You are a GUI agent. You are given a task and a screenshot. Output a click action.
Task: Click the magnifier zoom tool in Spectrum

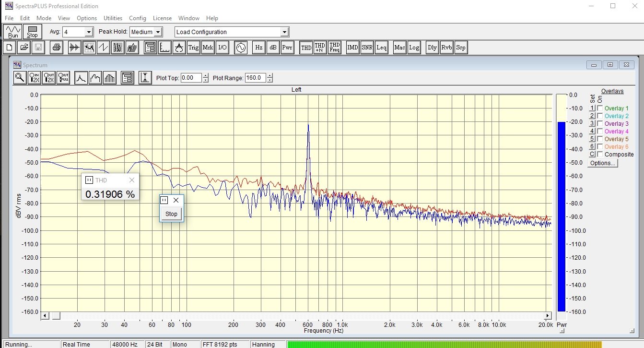(20, 78)
